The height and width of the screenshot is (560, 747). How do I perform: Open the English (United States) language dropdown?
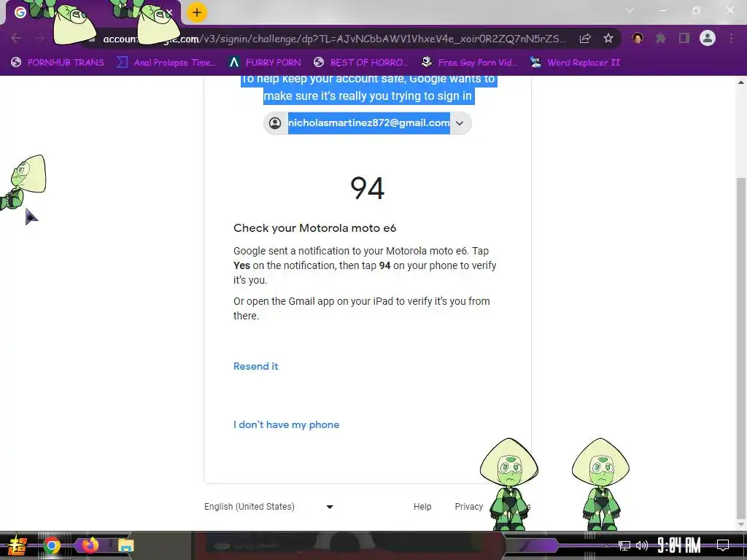[268, 507]
